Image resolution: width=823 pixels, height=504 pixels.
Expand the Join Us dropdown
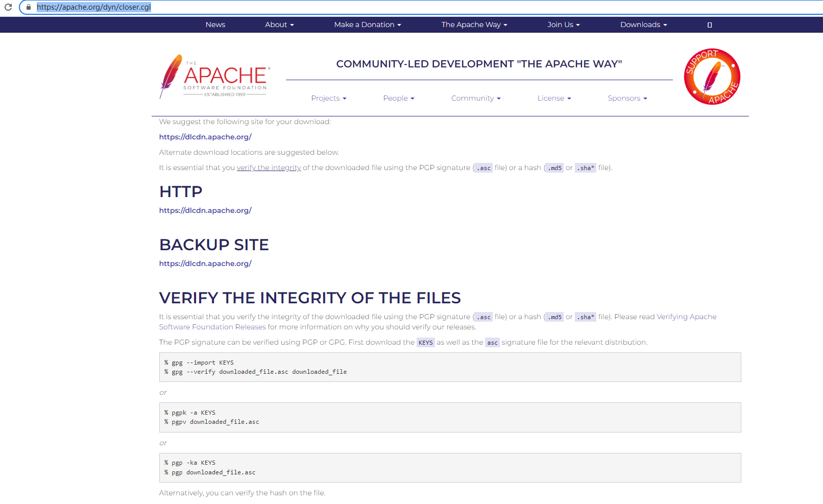click(x=564, y=25)
